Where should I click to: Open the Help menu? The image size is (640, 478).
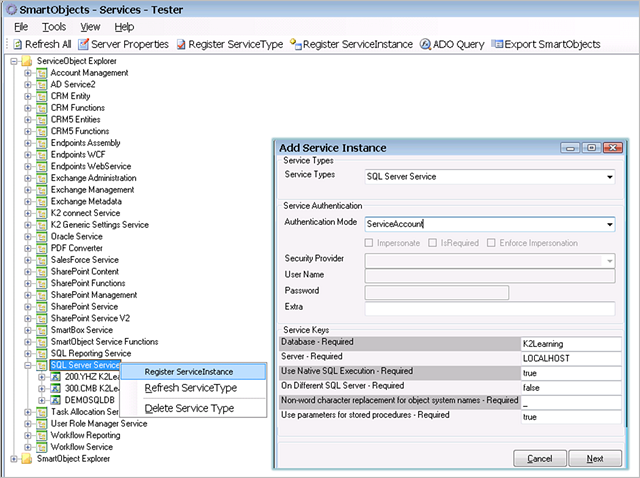click(124, 27)
